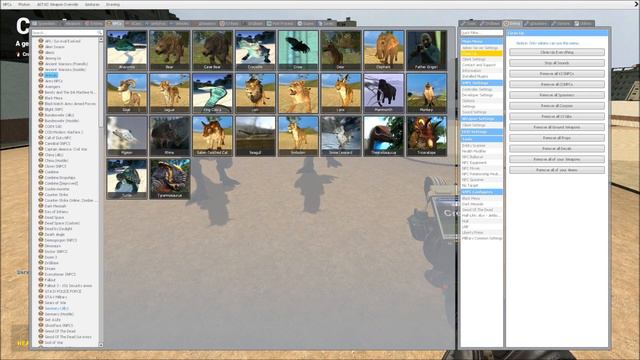
Task: Spawn the Tyrannosaurus NPC
Action: [170, 179]
